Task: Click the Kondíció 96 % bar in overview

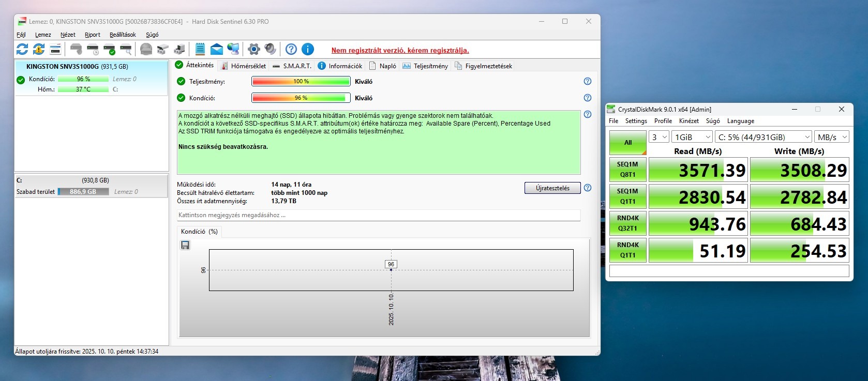Action: pos(301,98)
